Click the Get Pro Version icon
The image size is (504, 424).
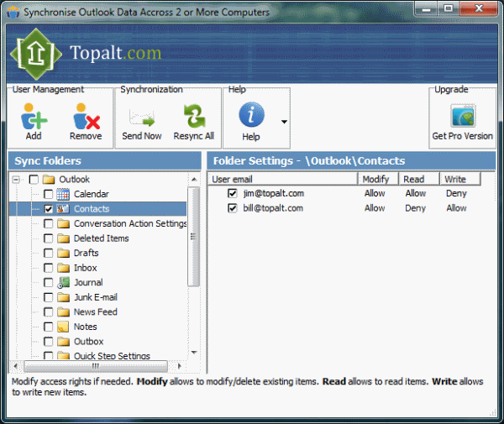pyautogui.click(x=462, y=116)
